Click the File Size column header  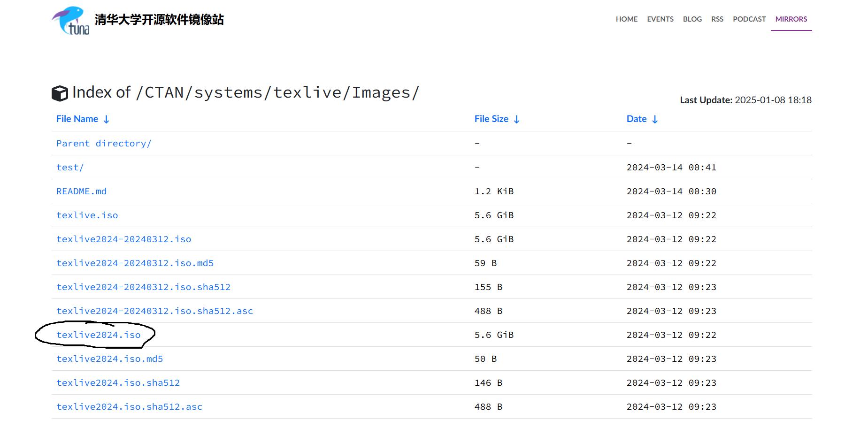pyautogui.click(x=492, y=119)
